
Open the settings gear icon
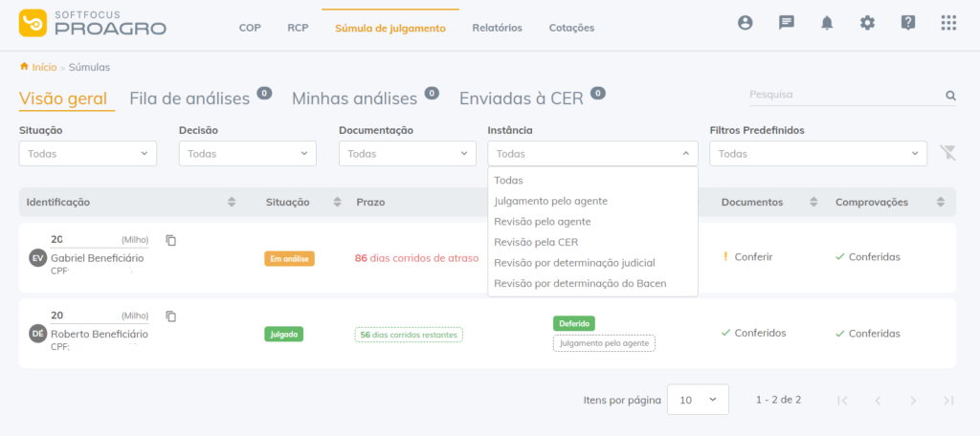tap(867, 23)
